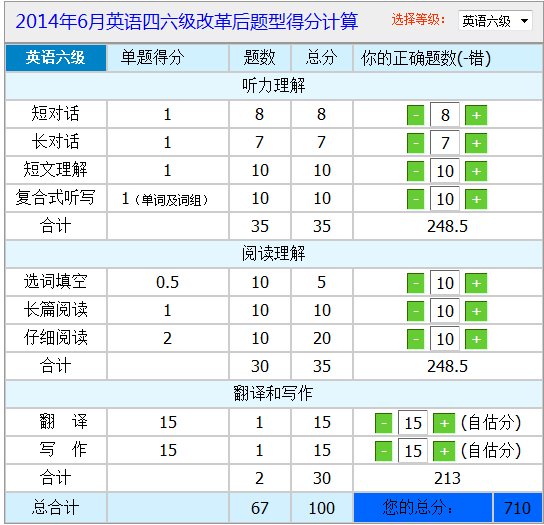Open the 选择等级 dropdown
This screenshot has height=525, width=544.
[x=495, y=21]
